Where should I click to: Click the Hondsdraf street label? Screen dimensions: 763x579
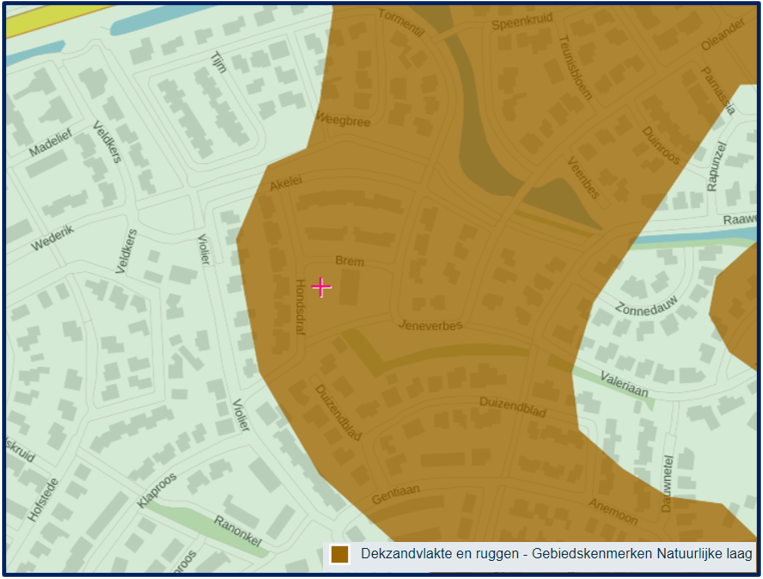(301, 304)
